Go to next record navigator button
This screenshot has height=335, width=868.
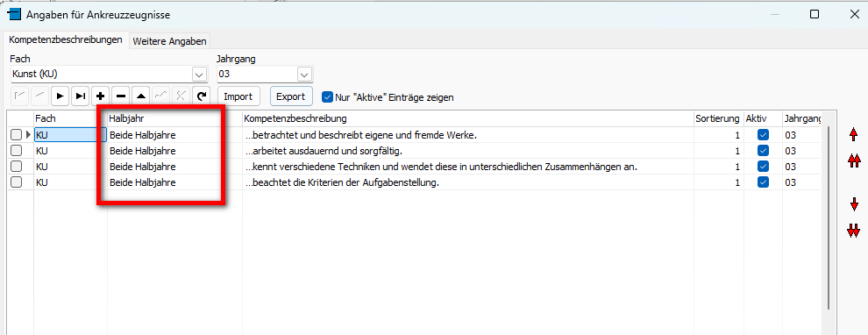pos(60,96)
